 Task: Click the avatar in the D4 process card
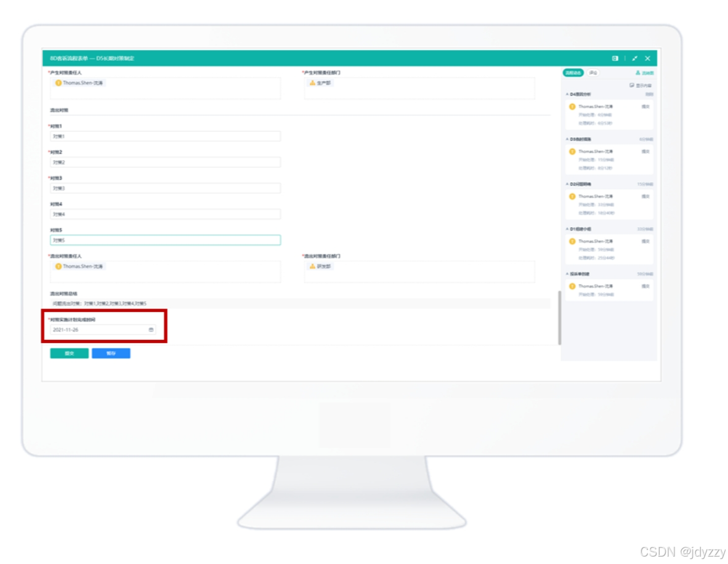(x=572, y=107)
